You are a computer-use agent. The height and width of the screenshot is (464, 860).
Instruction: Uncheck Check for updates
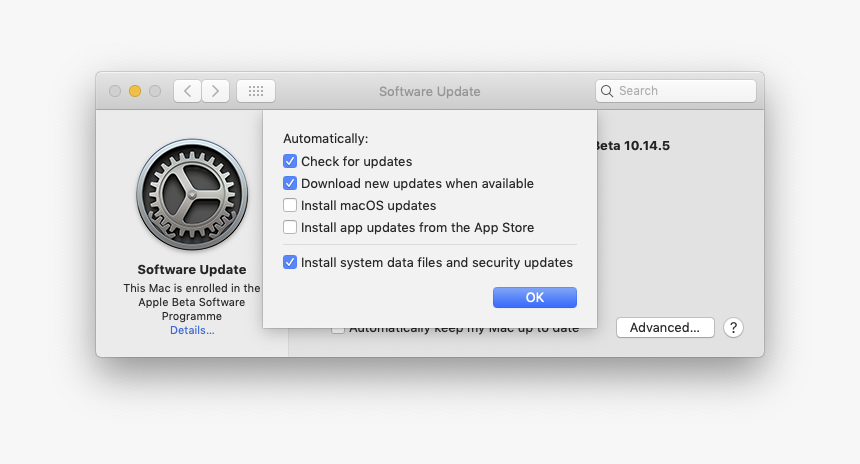pos(290,161)
